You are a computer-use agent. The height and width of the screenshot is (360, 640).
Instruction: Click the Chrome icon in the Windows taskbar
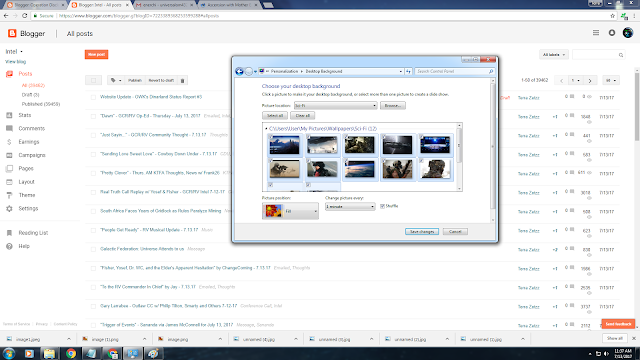71,353
